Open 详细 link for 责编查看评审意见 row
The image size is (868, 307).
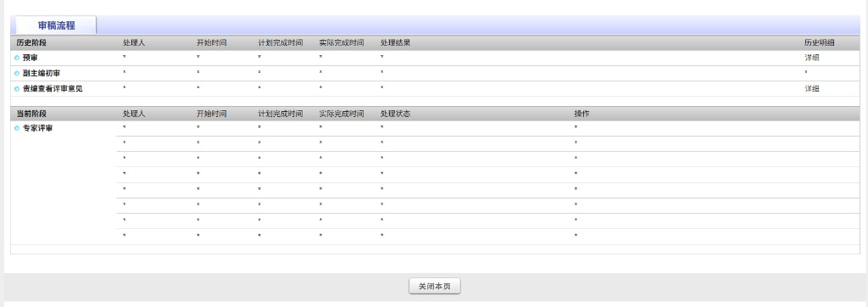coord(811,89)
